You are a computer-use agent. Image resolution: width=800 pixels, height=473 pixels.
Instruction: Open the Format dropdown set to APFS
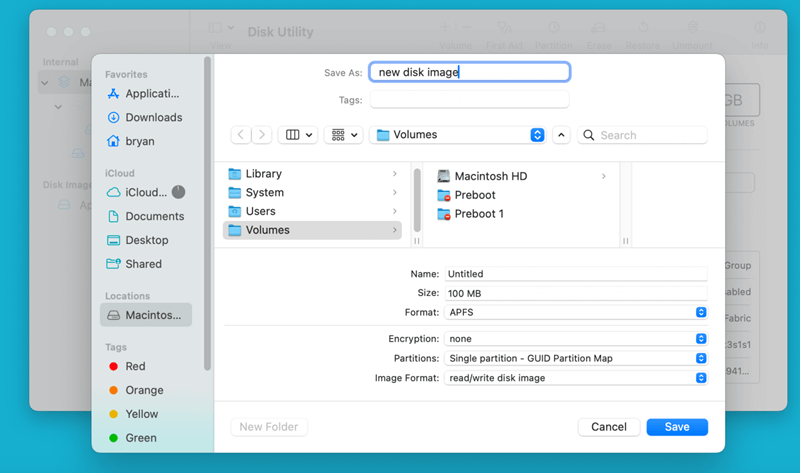(x=576, y=312)
